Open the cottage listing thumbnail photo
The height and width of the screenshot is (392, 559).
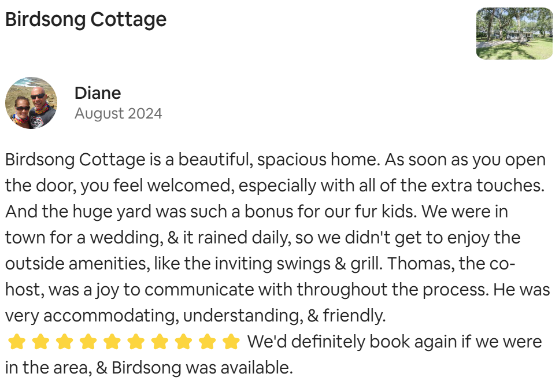[514, 33]
